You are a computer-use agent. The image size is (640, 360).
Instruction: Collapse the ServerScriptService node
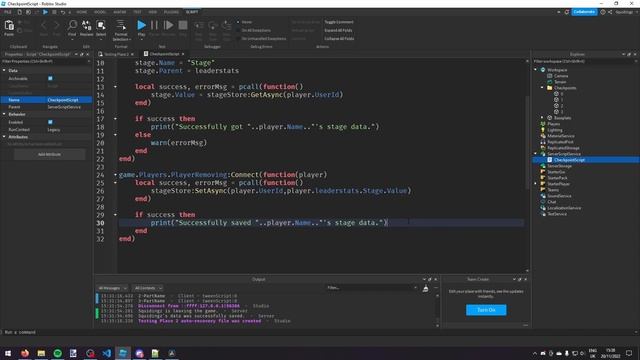pos(536,154)
